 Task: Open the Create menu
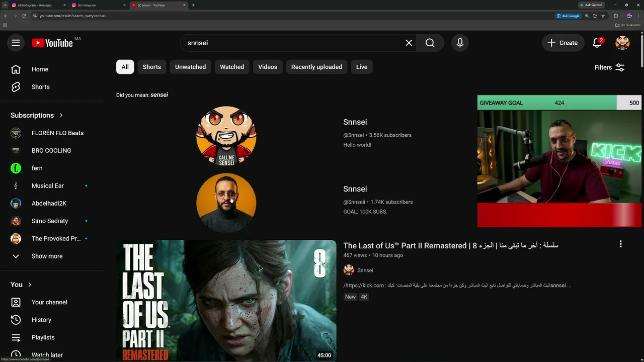click(563, 43)
